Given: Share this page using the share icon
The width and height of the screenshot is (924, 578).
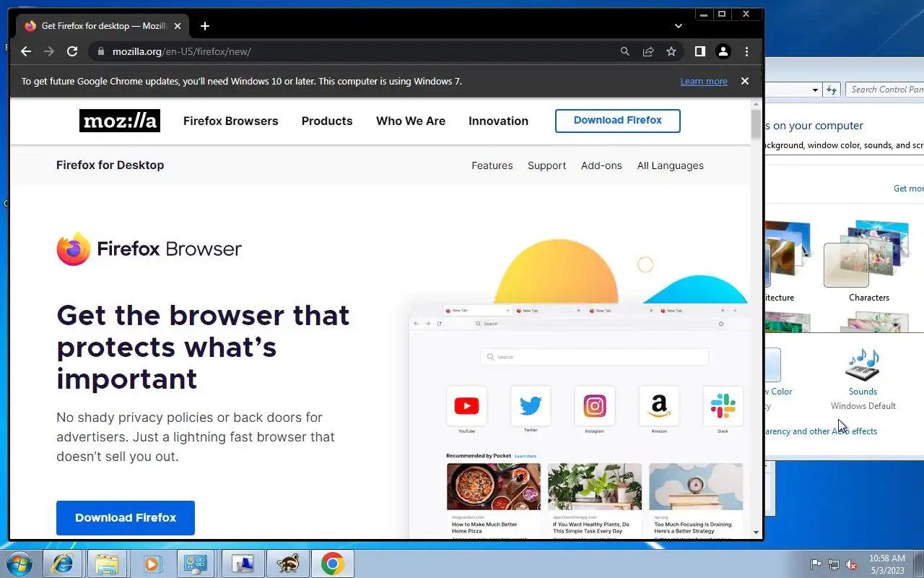Looking at the screenshot, I should click(x=648, y=51).
